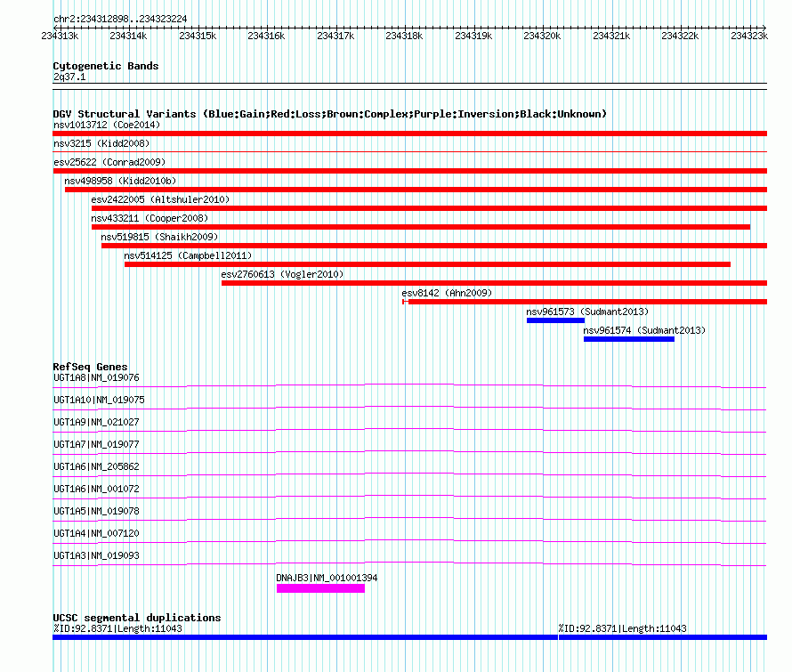Click the 2q37.1 band label
The image size is (792, 672).
69,77
